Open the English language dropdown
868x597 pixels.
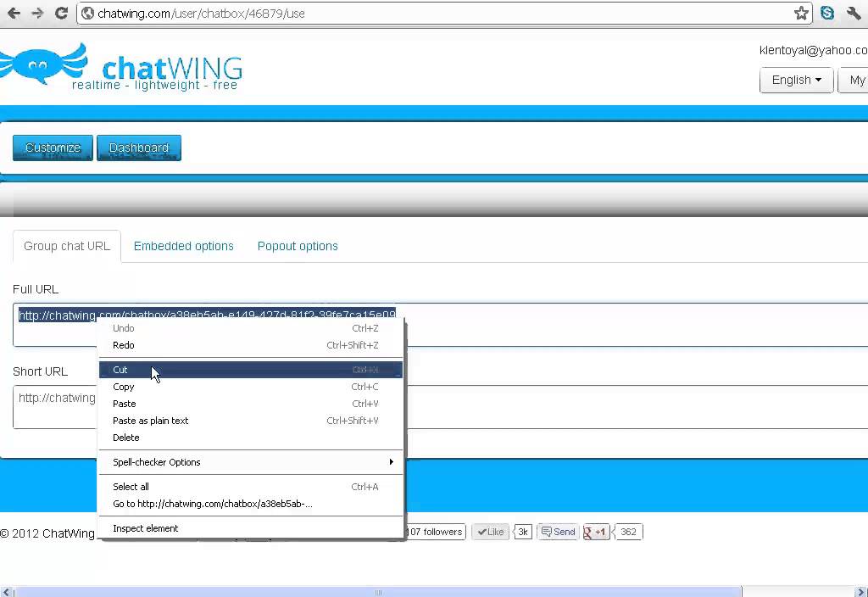(x=796, y=81)
